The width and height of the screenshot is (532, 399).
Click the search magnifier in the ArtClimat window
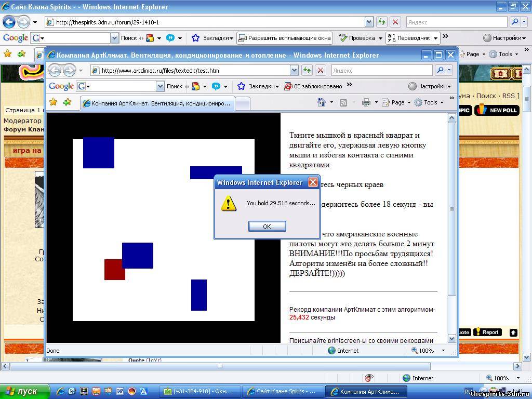[x=440, y=70]
